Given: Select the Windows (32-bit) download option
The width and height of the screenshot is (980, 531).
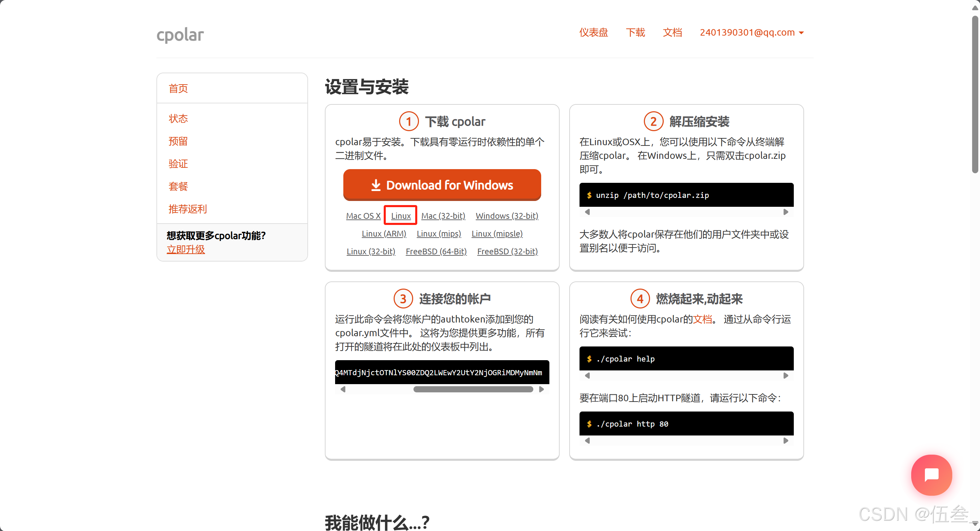Looking at the screenshot, I should tap(507, 215).
